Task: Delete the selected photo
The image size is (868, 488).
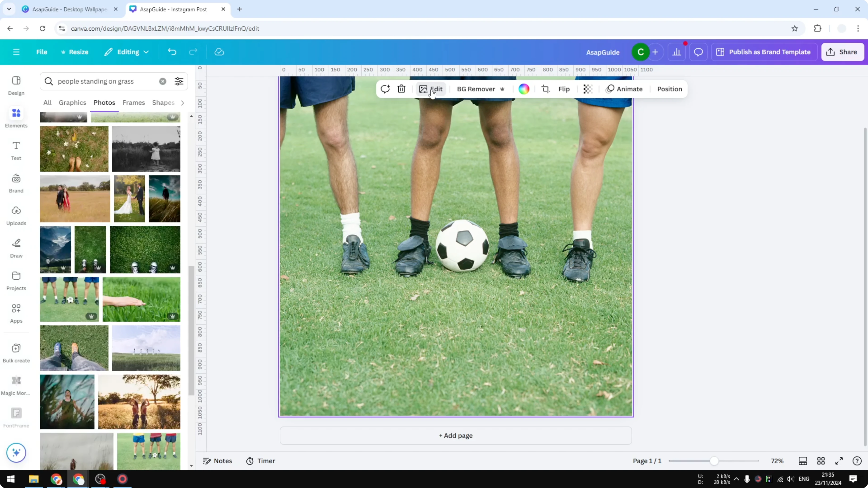Action: [401, 89]
